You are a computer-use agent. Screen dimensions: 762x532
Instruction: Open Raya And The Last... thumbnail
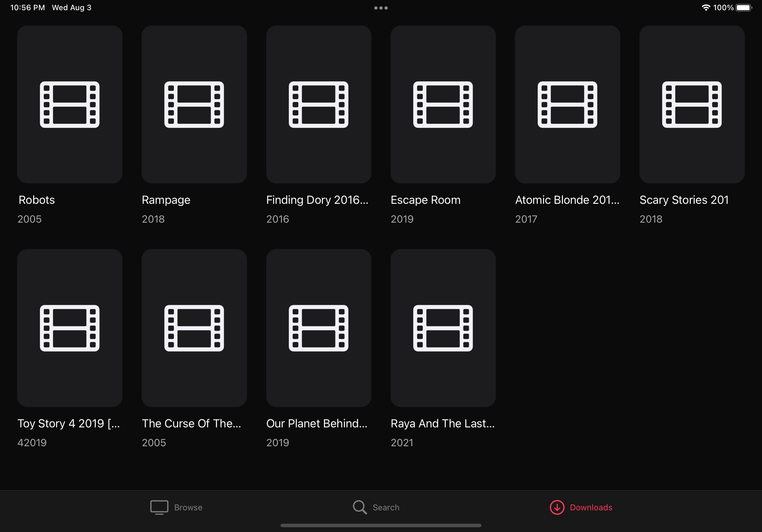point(443,328)
